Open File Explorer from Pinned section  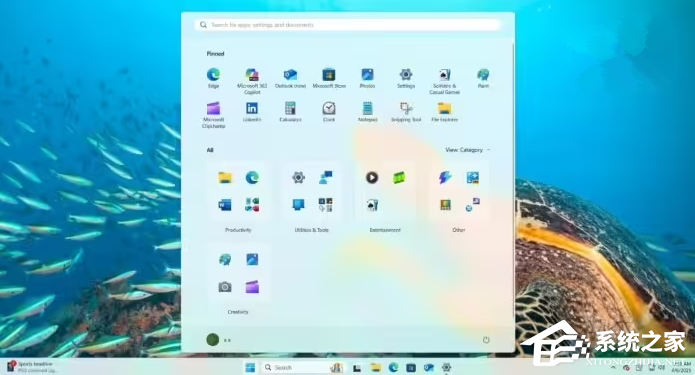tap(445, 112)
